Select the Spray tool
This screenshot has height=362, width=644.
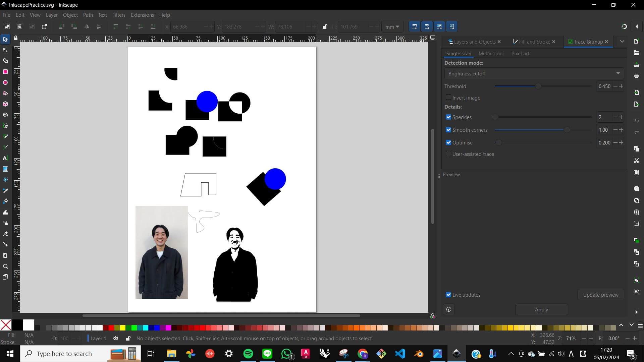[x=5, y=223]
